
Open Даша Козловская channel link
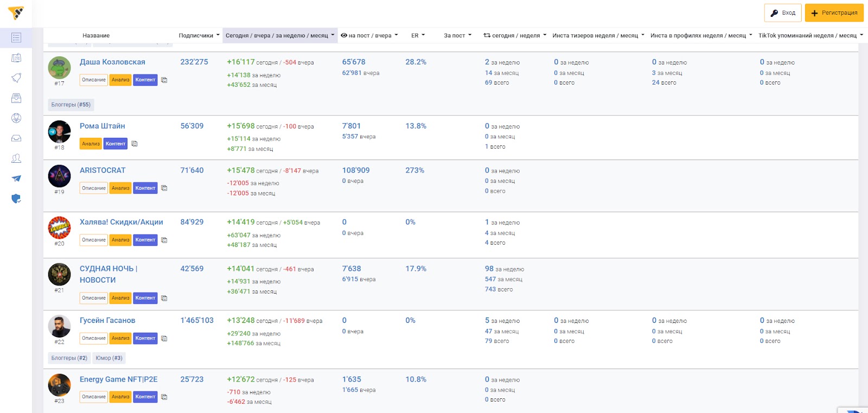pyautogui.click(x=112, y=62)
